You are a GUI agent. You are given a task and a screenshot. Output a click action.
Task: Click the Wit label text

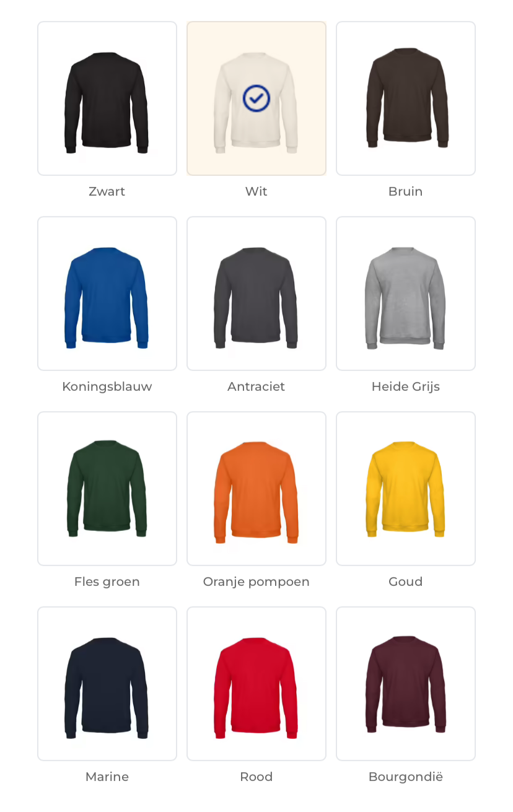pyautogui.click(x=256, y=191)
